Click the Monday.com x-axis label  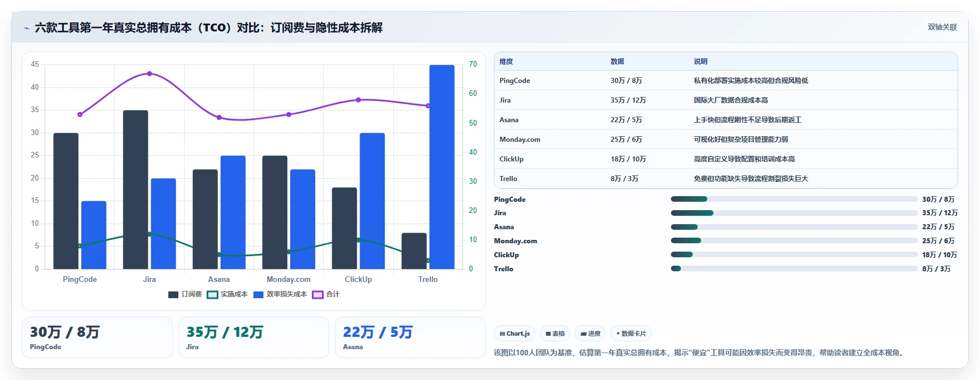tap(288, 279)
